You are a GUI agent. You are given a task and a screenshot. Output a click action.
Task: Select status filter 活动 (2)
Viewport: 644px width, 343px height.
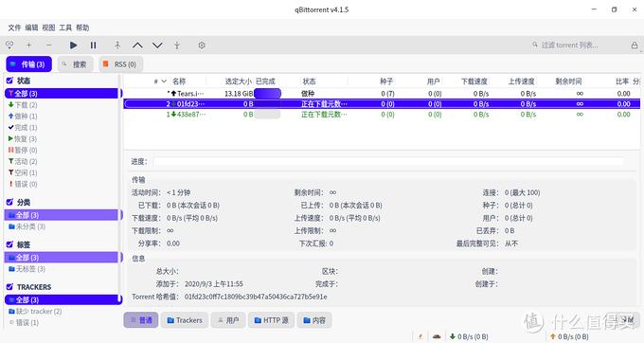tap(23, 161)
